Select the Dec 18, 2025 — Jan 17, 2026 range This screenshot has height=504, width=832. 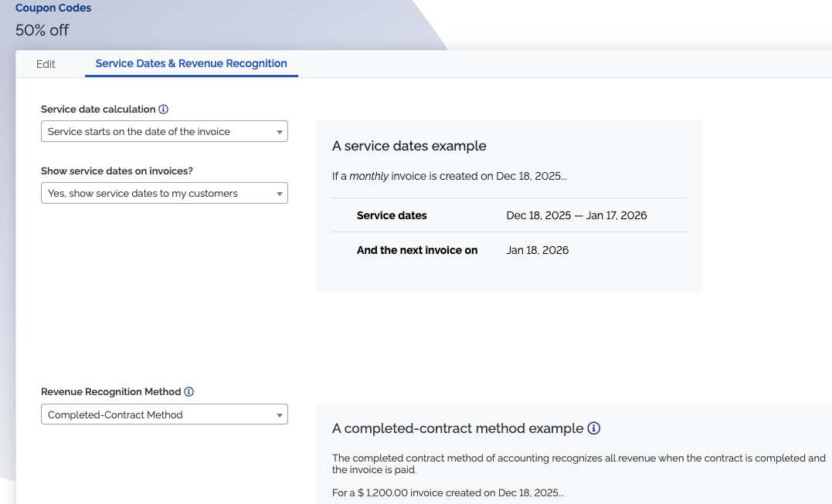576,215
